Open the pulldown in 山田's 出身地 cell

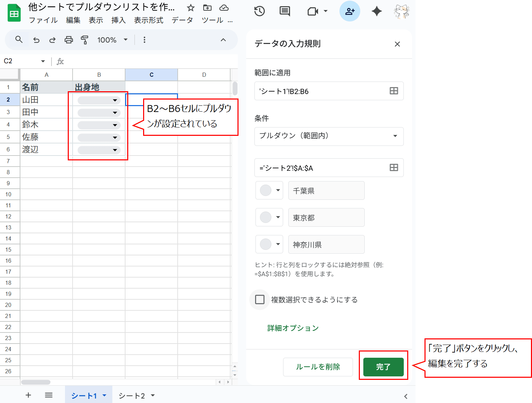coord(115,100)
